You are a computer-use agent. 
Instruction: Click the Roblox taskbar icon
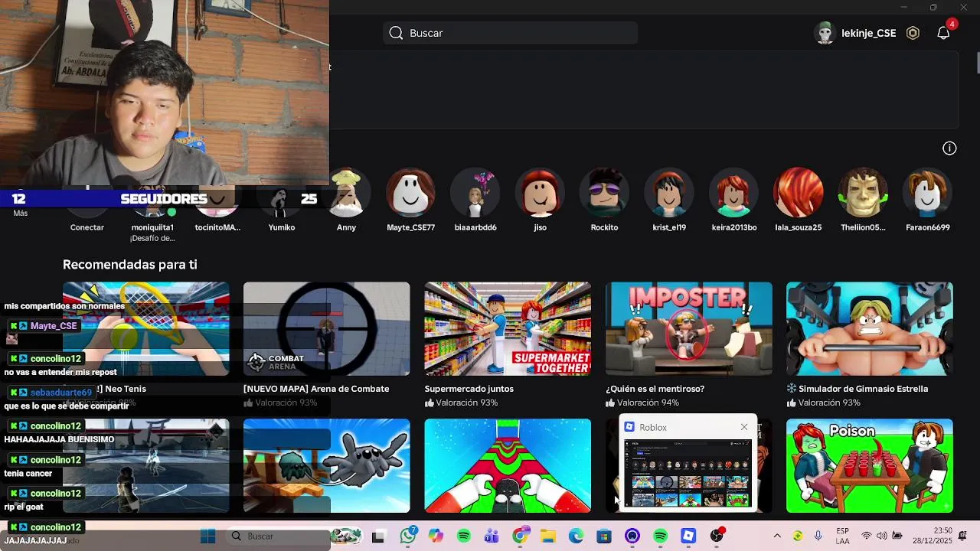coord(688,536)
